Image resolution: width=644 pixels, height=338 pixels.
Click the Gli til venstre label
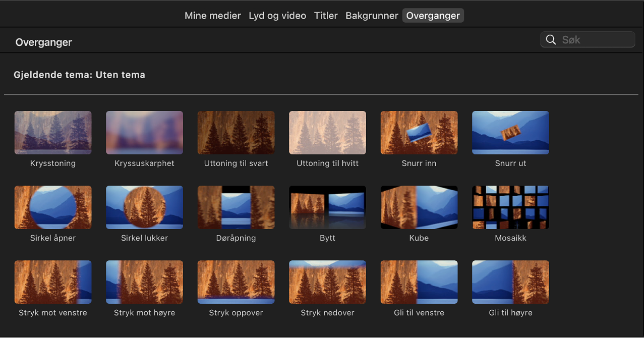coord(419,313)
